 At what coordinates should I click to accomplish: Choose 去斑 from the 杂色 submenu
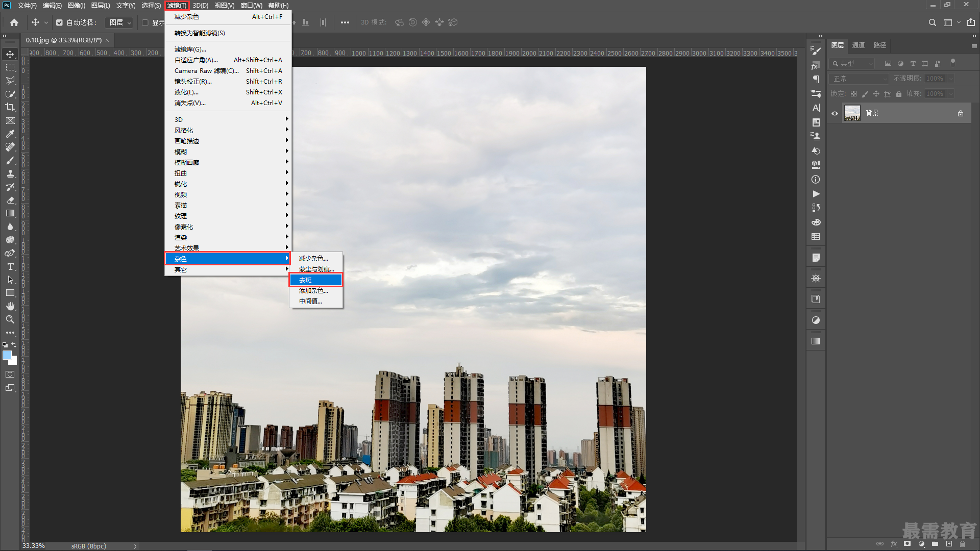[x=316, y=280]
